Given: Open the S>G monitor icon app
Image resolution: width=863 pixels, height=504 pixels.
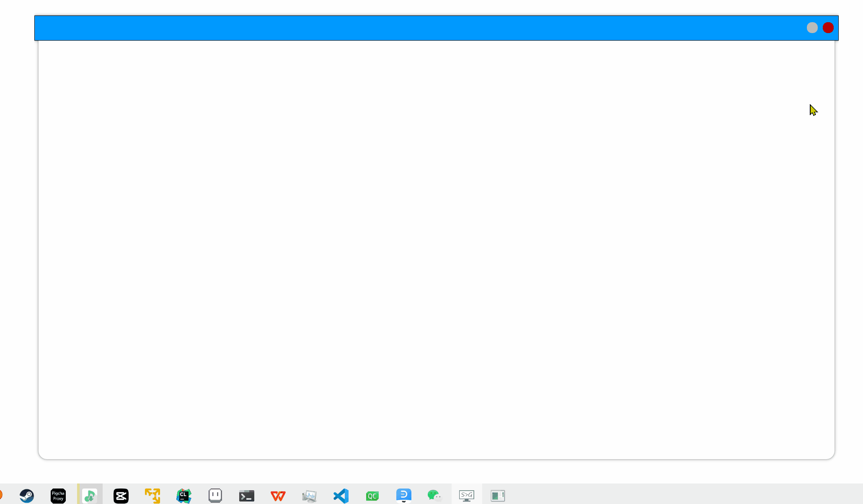Looking at the screenshot, I should pos(467,496).
